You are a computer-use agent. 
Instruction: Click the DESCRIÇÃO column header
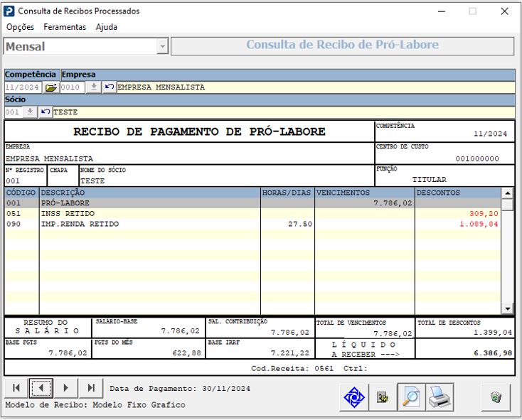(x=149, y=193)
